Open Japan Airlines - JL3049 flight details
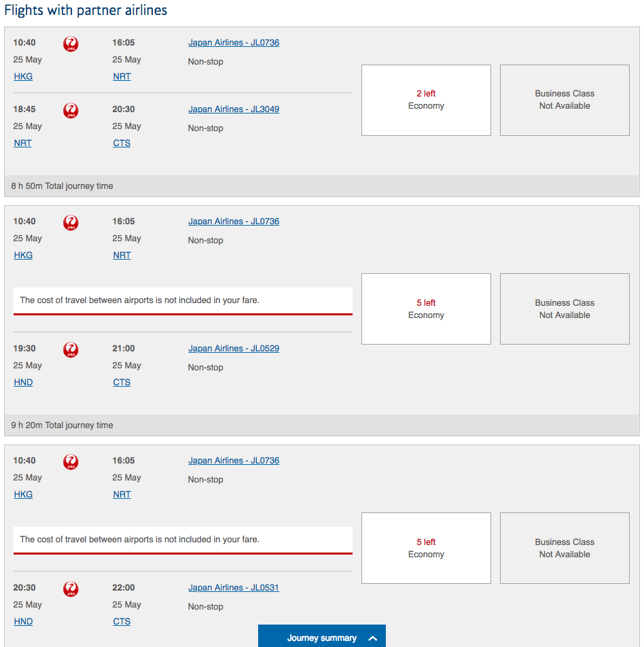The height and width of the screenshot is (647, 644). click(234, 109)
